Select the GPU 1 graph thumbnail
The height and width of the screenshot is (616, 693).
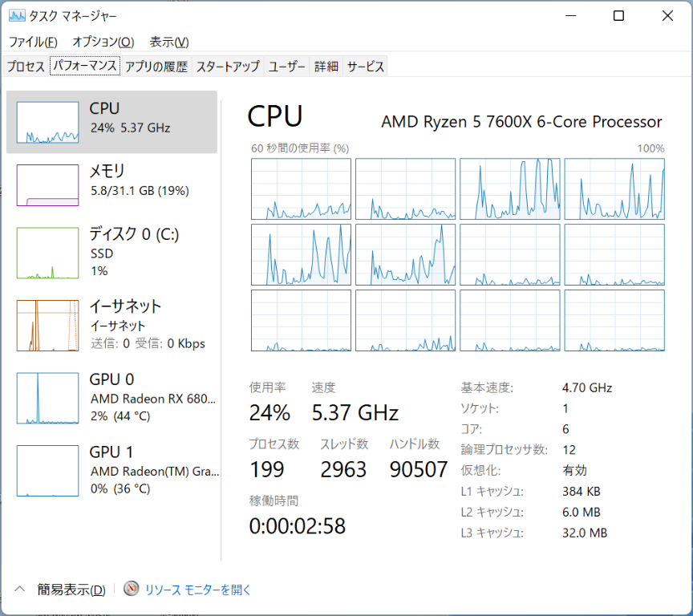coord(47,471)
